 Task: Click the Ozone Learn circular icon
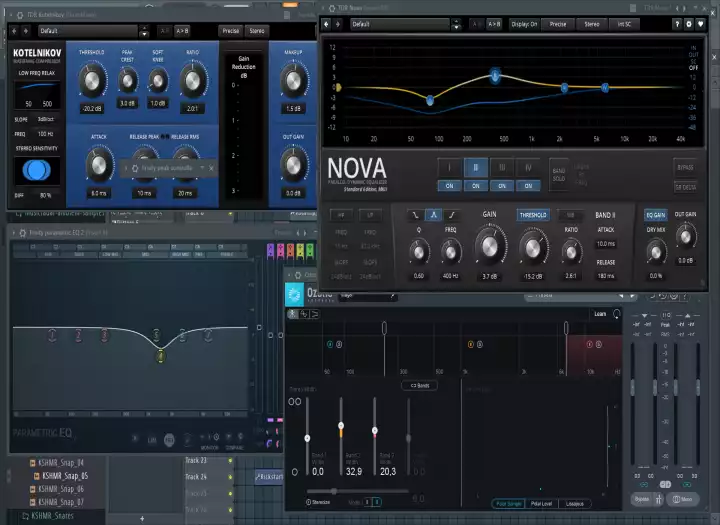click(x=616, y=314)
